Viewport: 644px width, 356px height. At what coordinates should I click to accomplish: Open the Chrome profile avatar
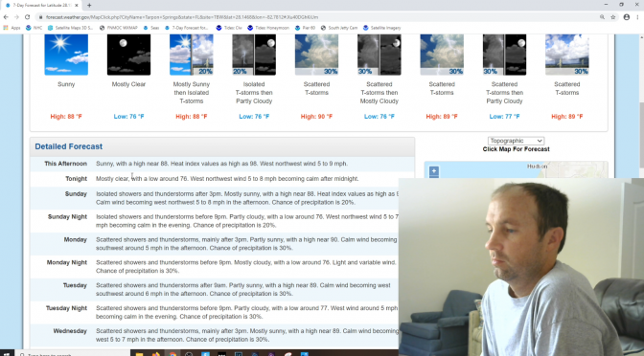pos(627,17)
